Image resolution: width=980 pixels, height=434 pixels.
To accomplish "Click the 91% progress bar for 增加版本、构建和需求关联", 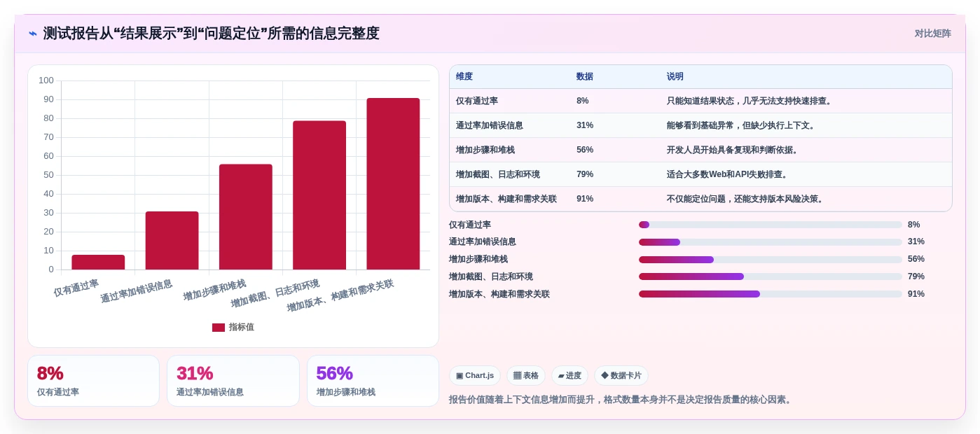I will [771, 294].
